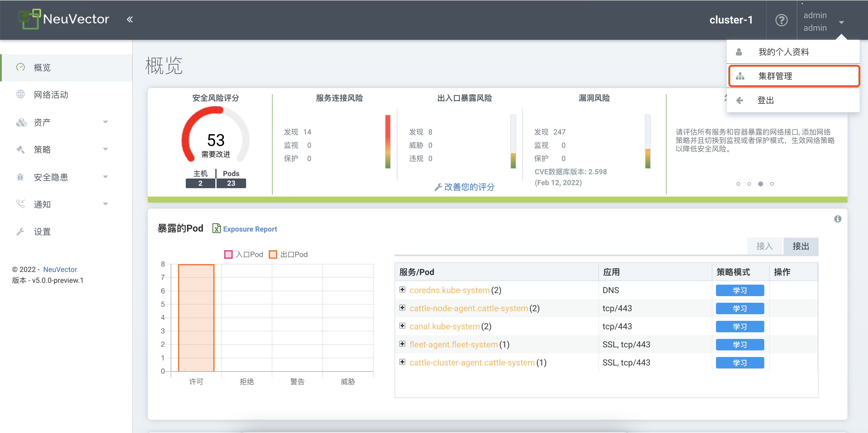Expand the fleet-agent.fleet-system row
The image size is (868, 433).
click(x=402, y=344)
